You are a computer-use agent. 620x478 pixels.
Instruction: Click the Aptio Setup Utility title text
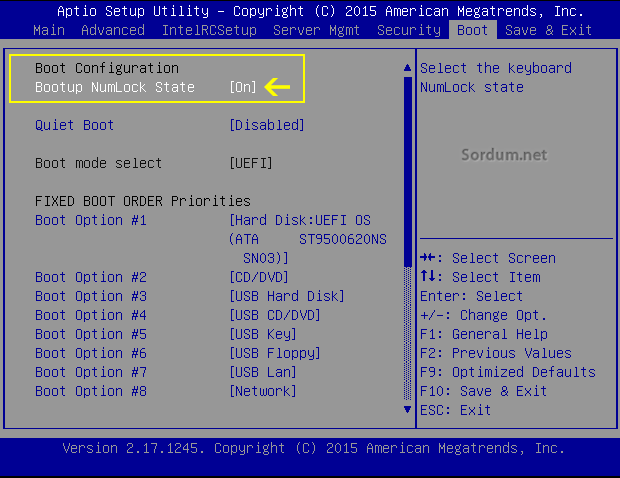(321, 11)
